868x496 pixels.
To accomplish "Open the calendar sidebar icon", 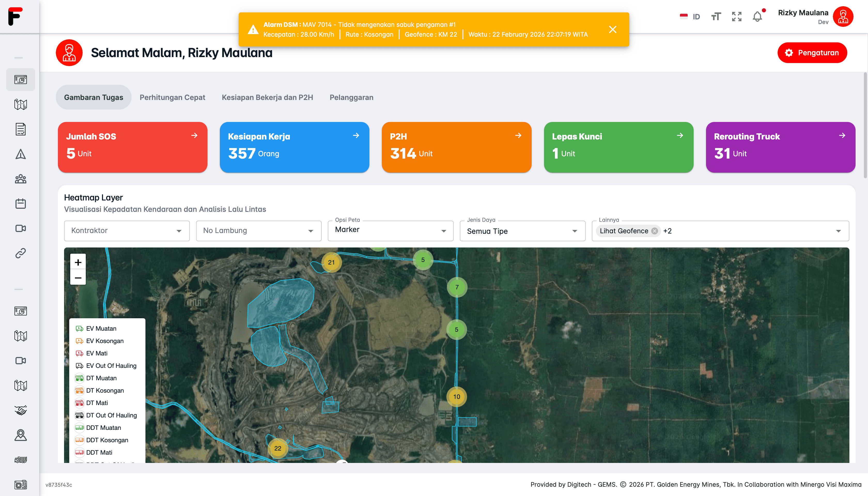I will point(20,204).
